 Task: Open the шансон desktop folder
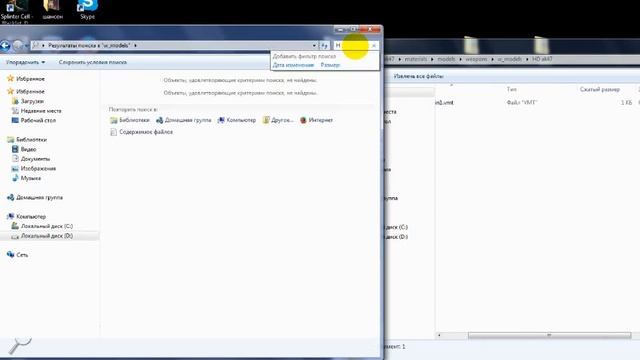pyautogui.click(x=52, y=10)
